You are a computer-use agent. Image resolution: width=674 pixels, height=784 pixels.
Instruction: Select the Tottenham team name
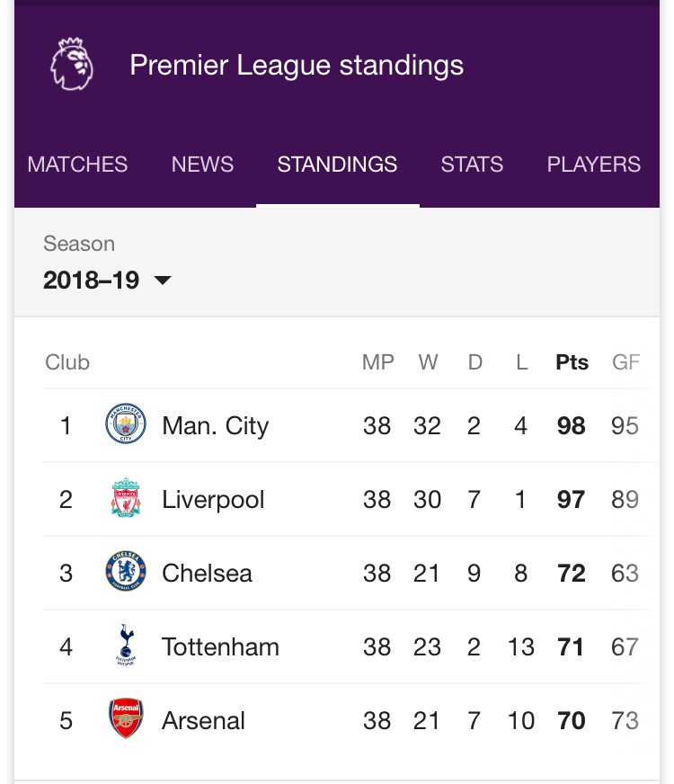pos(220,646)
